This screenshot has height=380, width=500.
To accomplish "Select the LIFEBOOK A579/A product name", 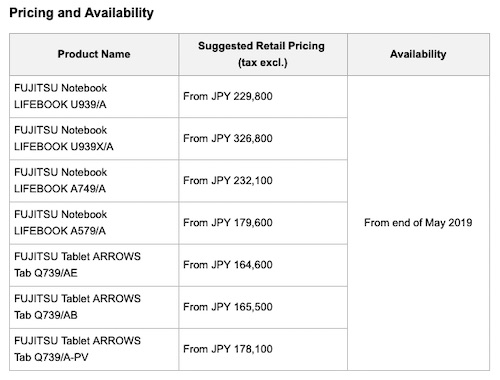I will pos(60,222).
